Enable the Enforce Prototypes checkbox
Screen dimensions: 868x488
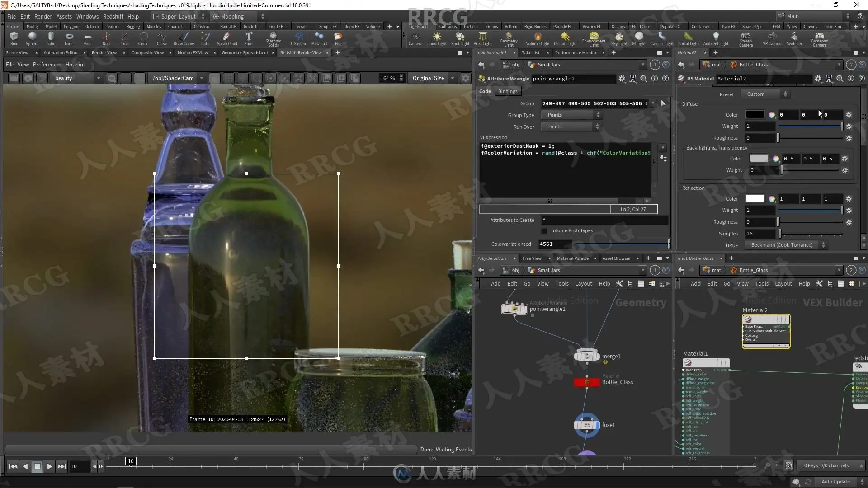544,231
